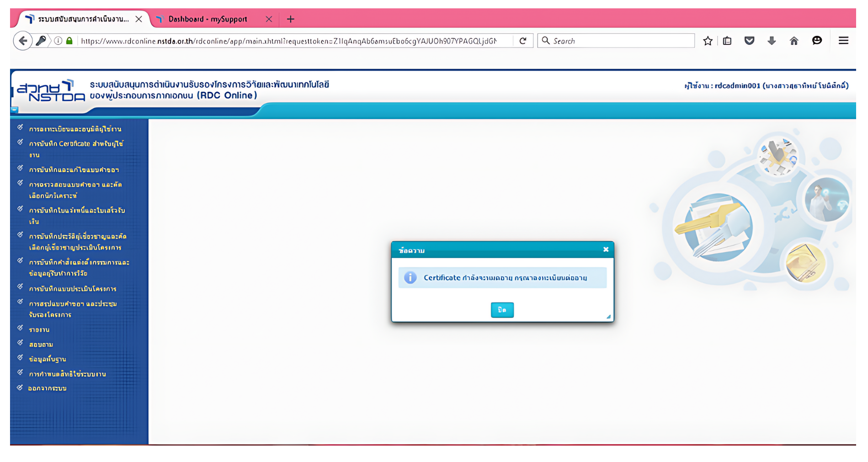The height and width of the screenshot is (462, 868).
Task: Click ออกจากระบบ to log out
Action: pos(47,388)
